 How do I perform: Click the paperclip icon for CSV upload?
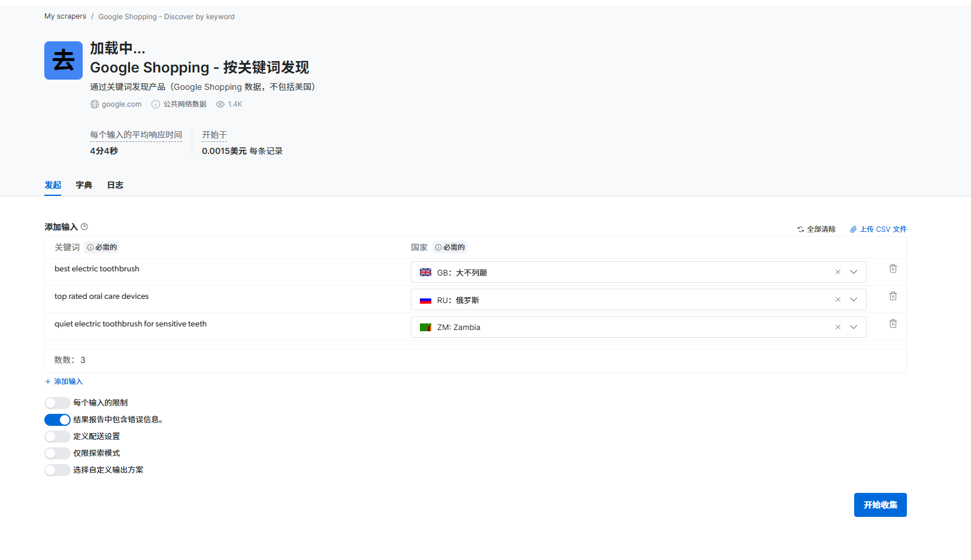click(854, 229)
